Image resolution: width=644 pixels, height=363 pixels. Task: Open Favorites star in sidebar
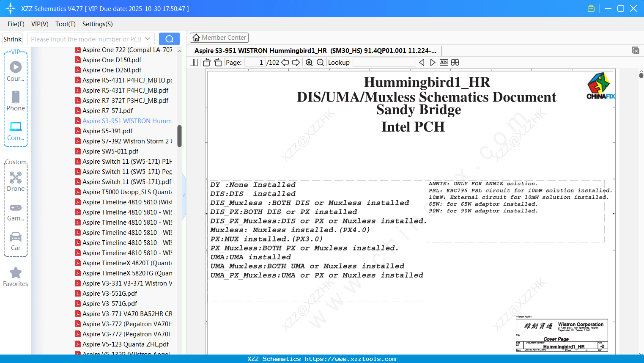[16, 277]
